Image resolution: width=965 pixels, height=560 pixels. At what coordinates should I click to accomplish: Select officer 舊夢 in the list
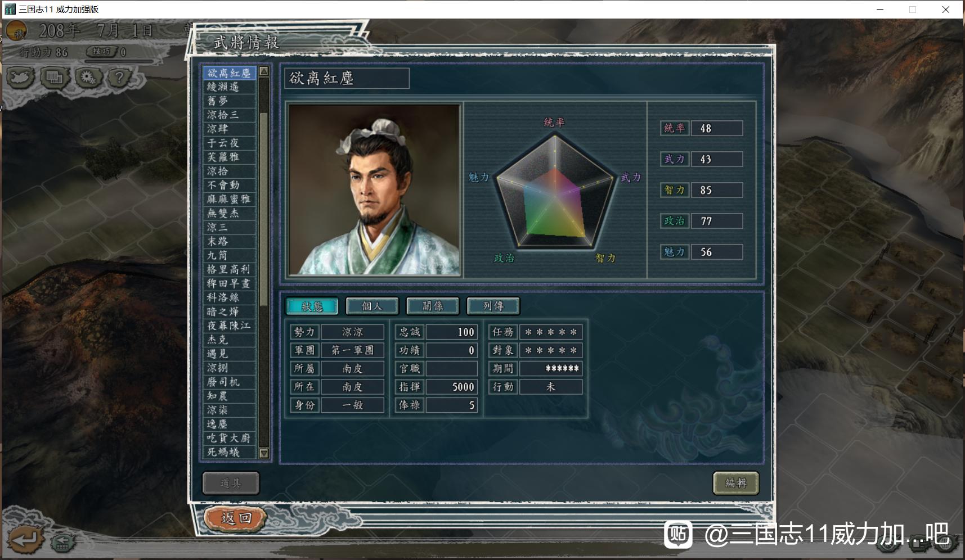click(230, 101)
